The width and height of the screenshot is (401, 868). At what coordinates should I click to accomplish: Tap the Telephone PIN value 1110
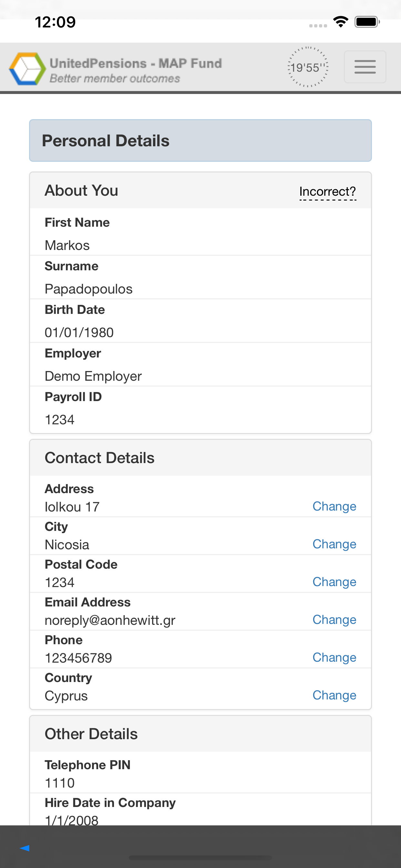tap(60, 783)
